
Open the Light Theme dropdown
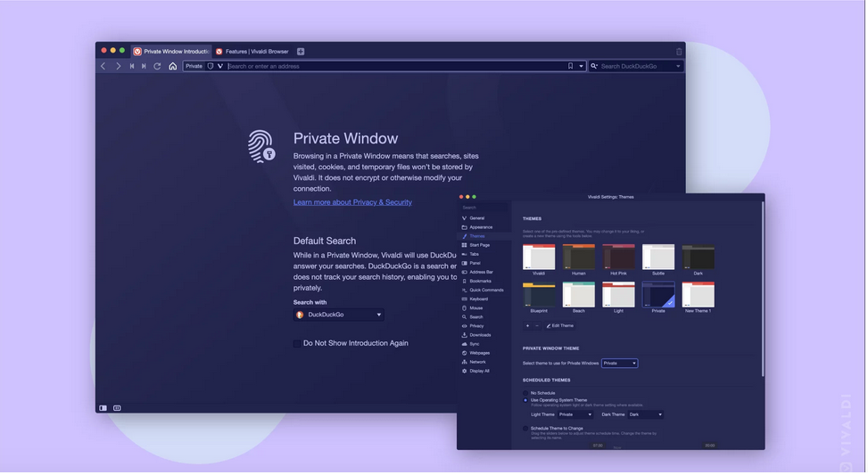point(575,414)
